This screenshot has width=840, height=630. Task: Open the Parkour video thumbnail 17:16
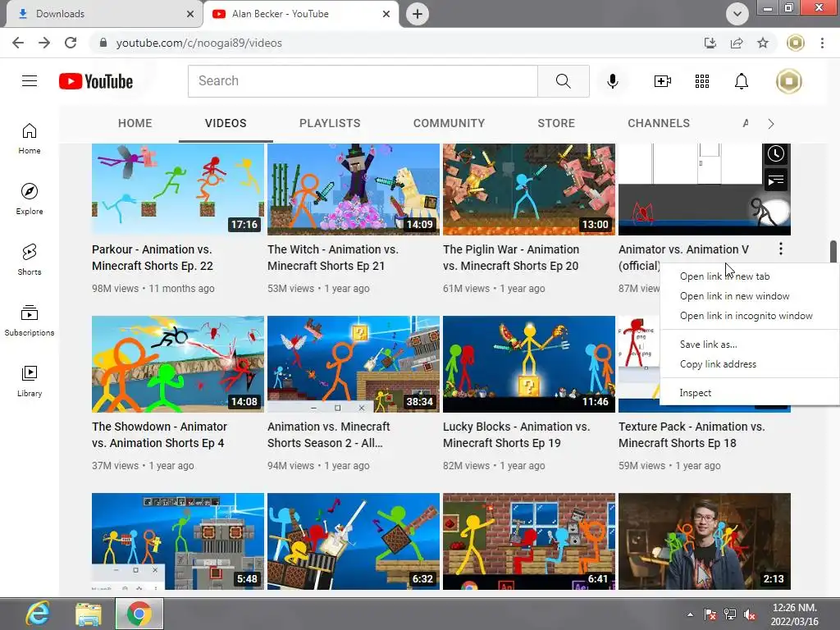point(178,189)
